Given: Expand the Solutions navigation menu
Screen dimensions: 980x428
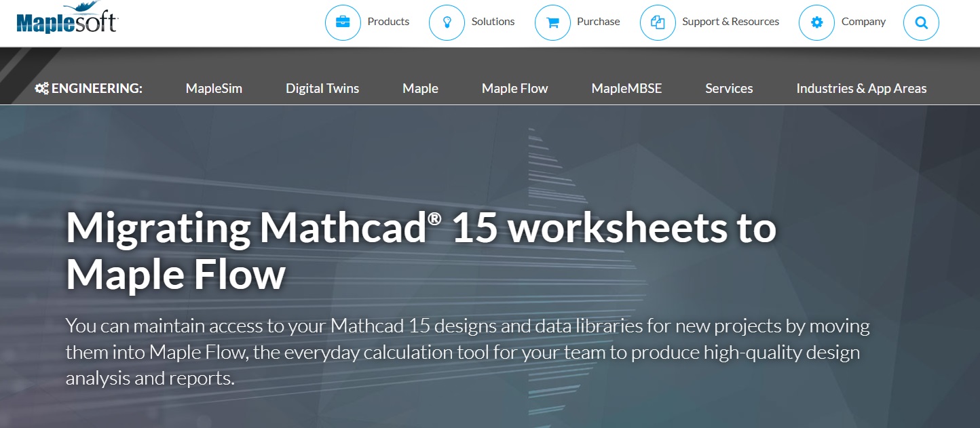Looking at the screenshot, I should (493, 22).
